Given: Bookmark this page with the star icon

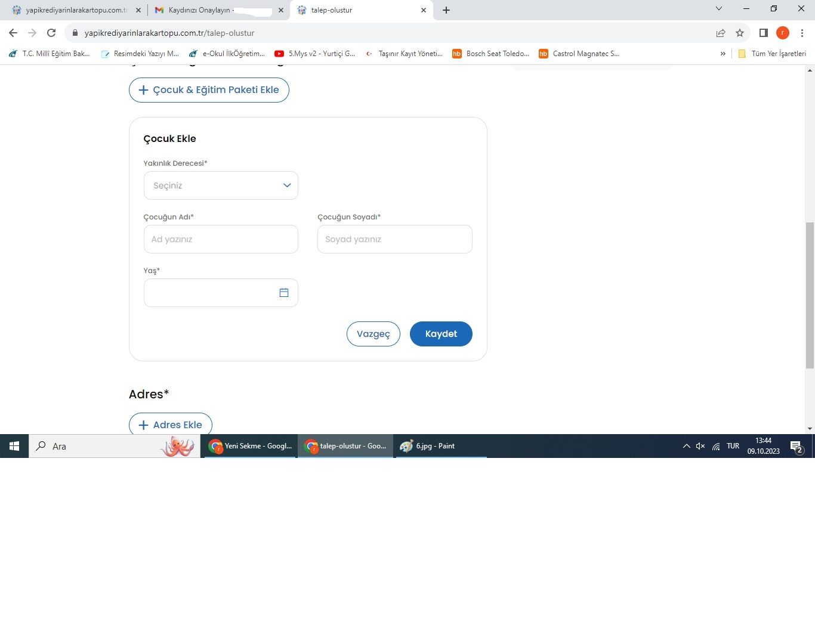Looking at the screenshot, I should [740, 33].
